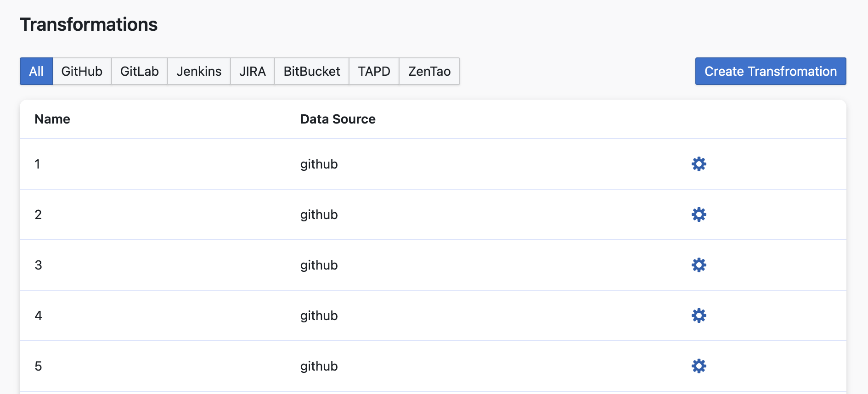Click github data source in row 5
This screenshot has width=868, height=394.
319,366
